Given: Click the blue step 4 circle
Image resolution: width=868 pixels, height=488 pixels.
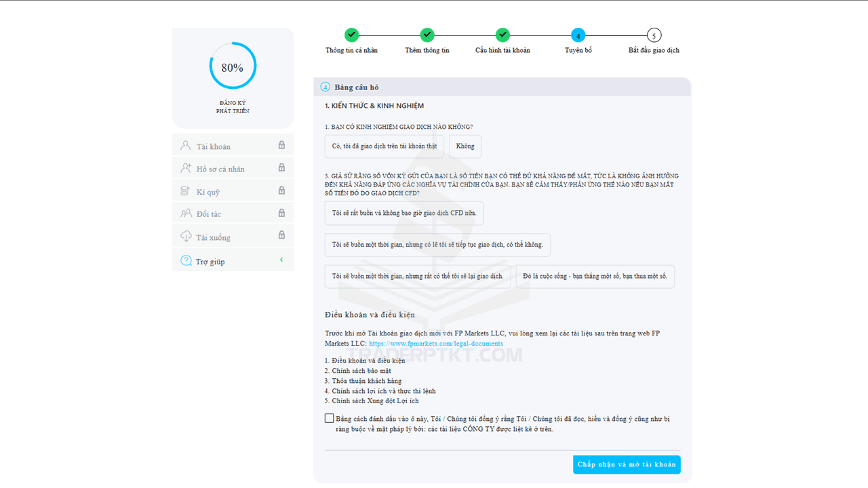Looking at the screenshot, I should pyautogui.click(x=578, y=35).
